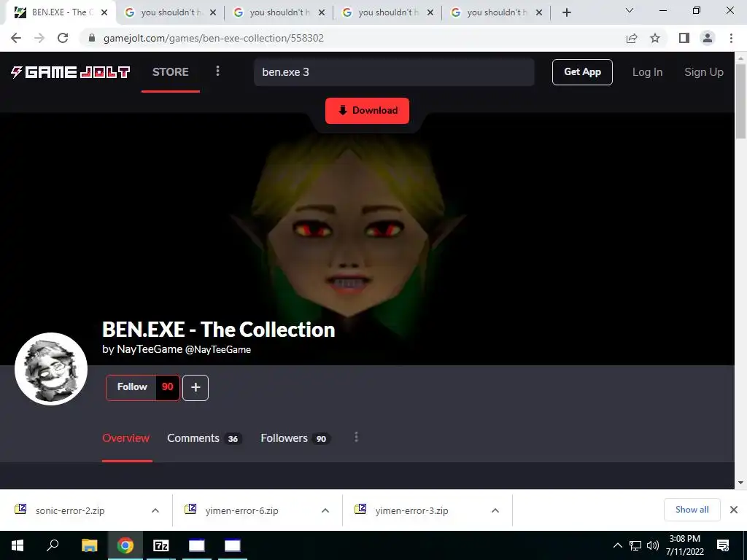Open notification center icon
This screenshot has width=747, height=560.
(723, 545)
